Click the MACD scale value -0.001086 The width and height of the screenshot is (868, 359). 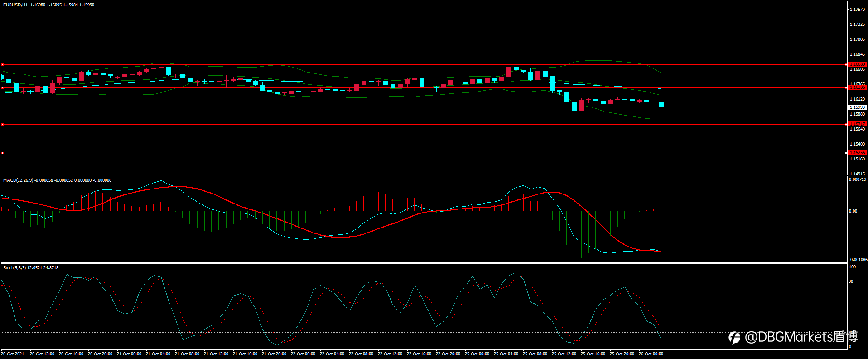(x=858, y=260)
